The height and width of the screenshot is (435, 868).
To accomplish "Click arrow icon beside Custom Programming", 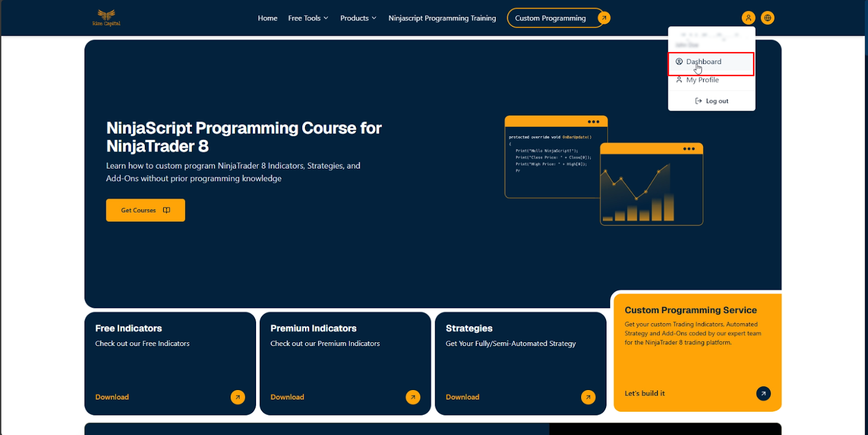I will [x=604, y=18].
